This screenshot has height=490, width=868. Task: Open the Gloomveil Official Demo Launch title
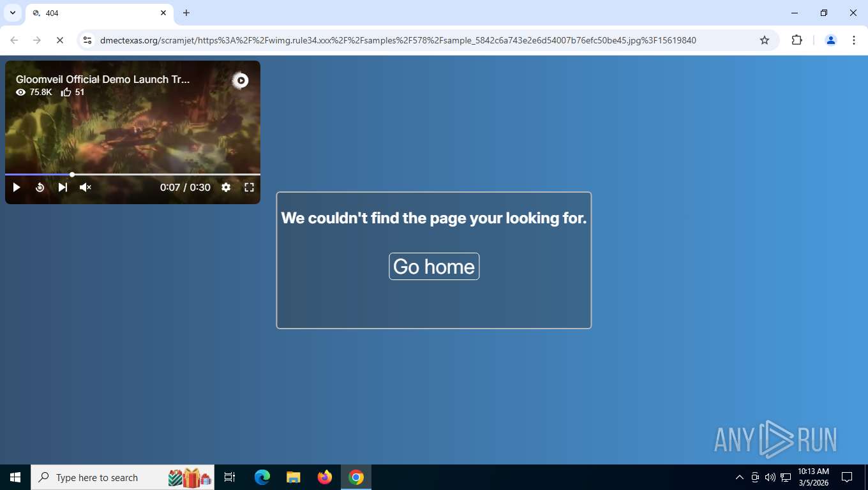[x=103, y=79]
